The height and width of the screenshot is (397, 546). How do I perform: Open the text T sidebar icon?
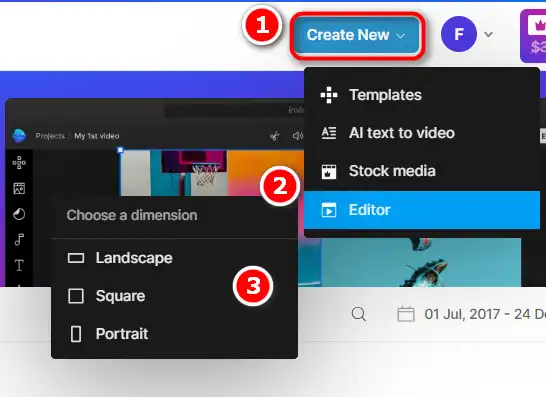19,265
